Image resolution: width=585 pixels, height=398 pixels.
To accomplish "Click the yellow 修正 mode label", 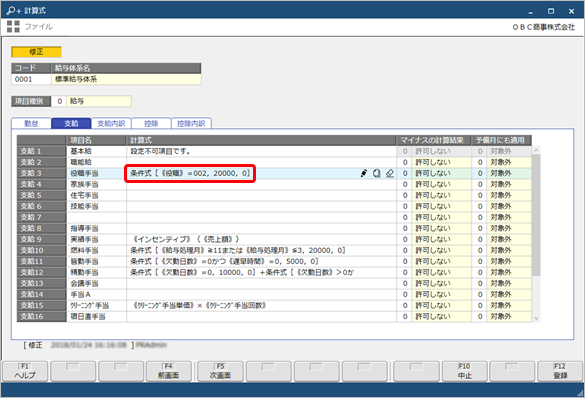I will coord(36,52).
